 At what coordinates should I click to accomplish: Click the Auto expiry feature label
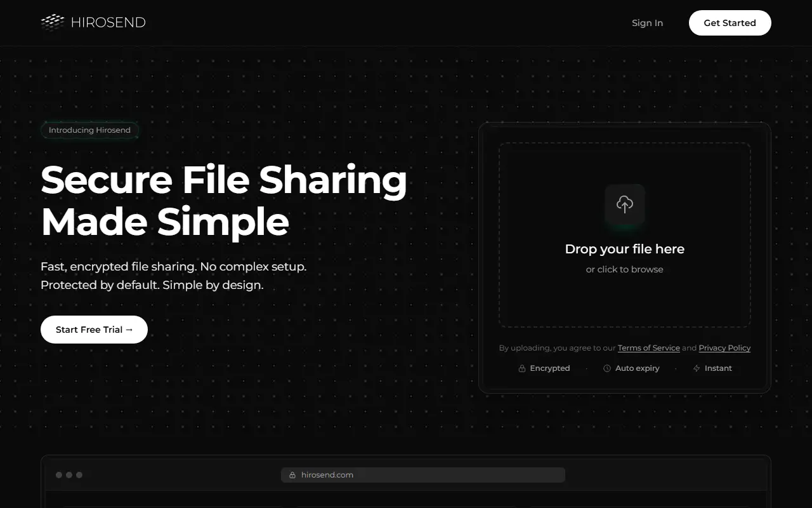click(638, 368)
